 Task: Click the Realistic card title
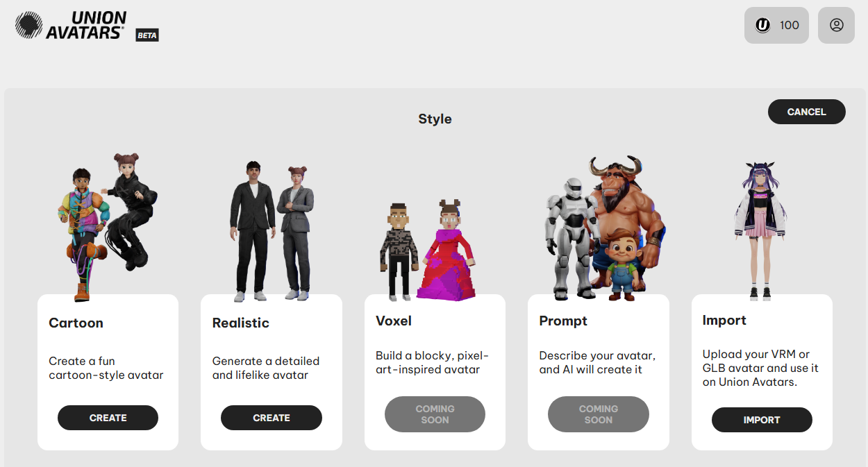[x=240, y=323]
